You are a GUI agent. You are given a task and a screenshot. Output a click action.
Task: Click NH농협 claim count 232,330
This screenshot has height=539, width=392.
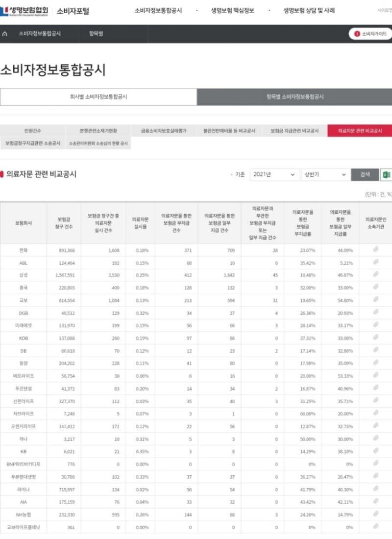pyautogui.click(x=67, y=514)
